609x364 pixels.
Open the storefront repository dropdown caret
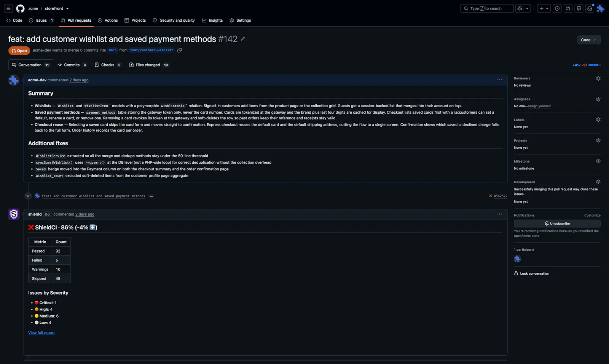tap(67, 9)
